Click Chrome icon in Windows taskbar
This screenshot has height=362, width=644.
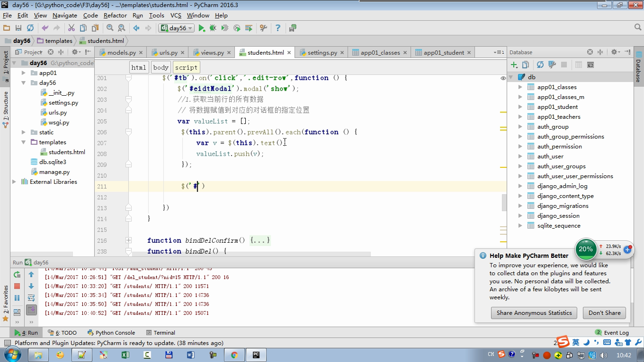tap(234, 355)
